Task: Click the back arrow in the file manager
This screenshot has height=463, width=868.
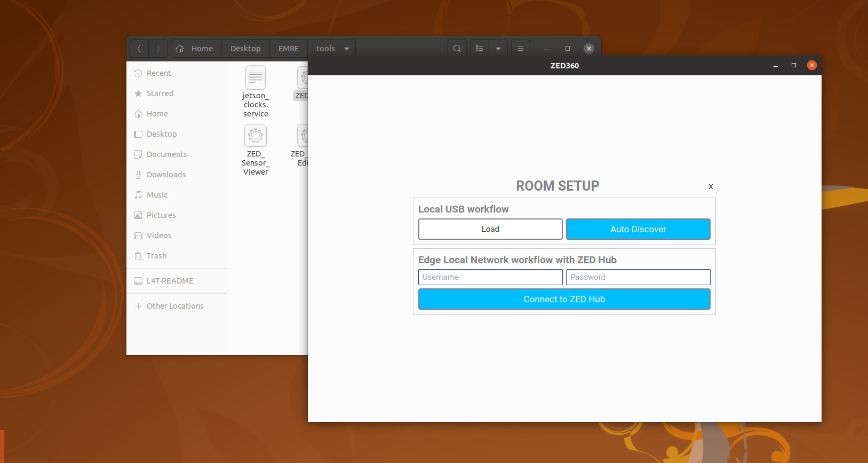Action: pos(139,49)
